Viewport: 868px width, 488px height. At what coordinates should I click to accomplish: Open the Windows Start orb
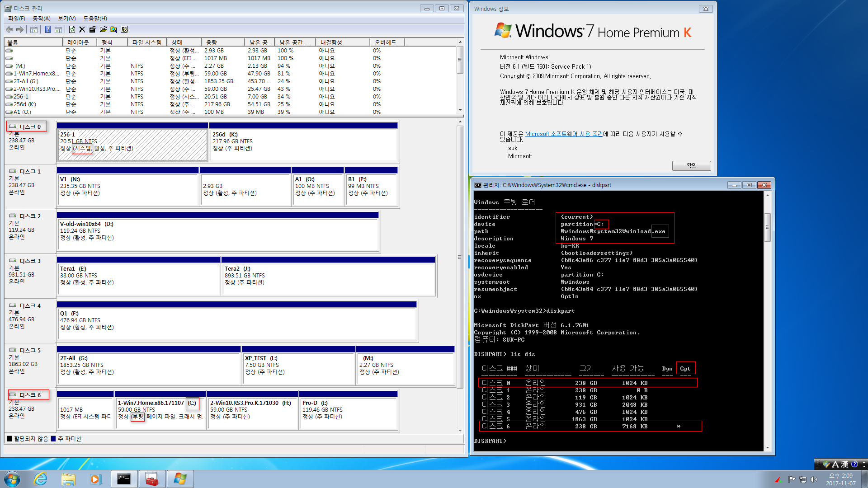point(12,479)
